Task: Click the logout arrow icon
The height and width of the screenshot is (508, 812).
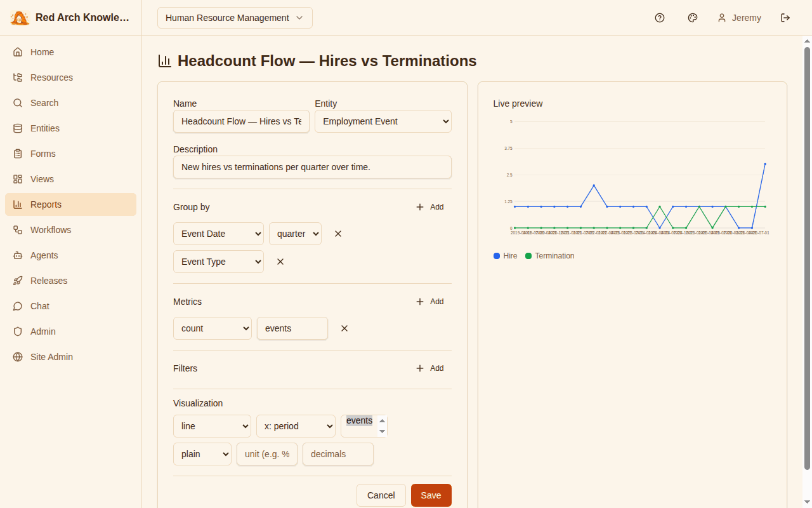Action: pyautogui.click(x=785, y=18)
